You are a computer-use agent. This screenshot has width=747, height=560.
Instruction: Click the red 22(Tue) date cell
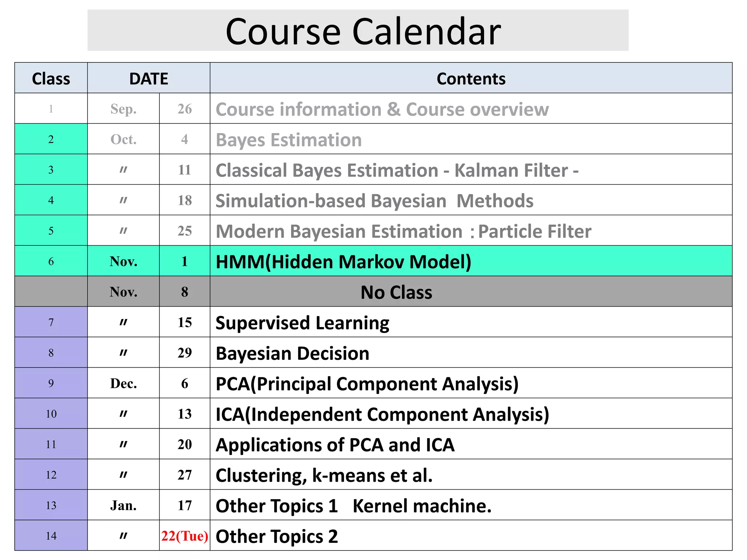185,536
